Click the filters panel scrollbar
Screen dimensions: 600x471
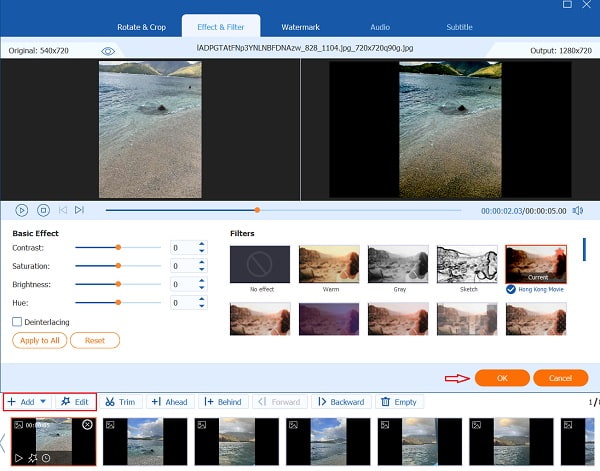pyautogui.click(x=584, y=249)
